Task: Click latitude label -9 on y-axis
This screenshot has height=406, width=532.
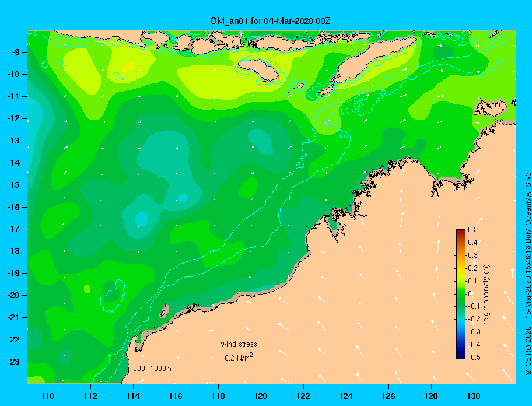Action: click(16, 52)
